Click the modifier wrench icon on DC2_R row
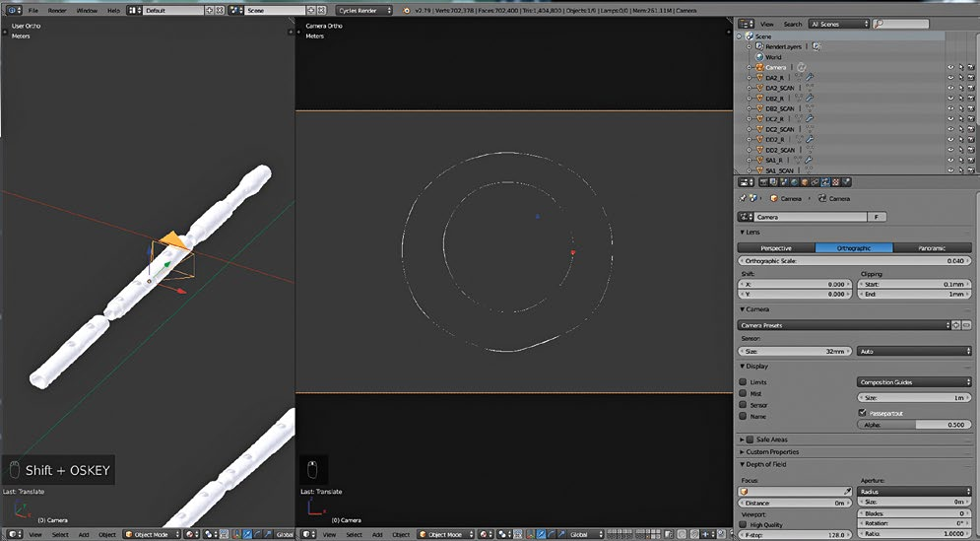Viewport: 980px width, 541px height. point(810,119)
